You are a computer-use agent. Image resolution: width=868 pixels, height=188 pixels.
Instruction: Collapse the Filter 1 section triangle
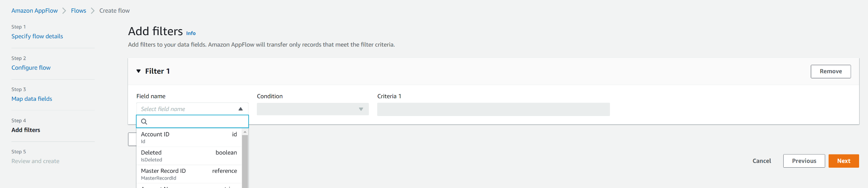(139, 71)
